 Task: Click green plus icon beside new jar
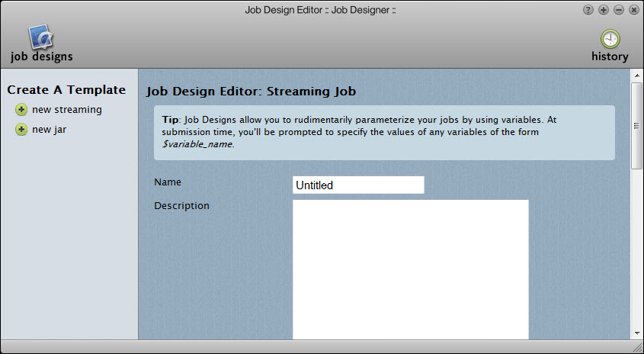(21, 130)
